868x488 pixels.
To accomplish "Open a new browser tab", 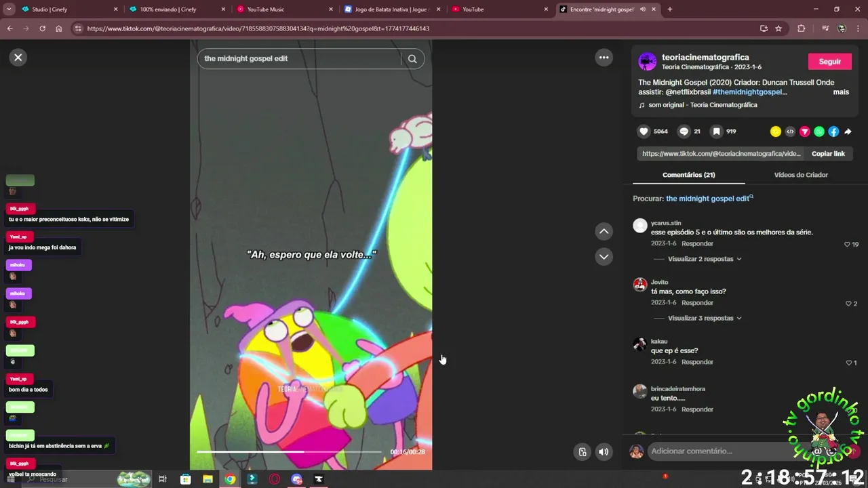I will (x=670, y=9).
